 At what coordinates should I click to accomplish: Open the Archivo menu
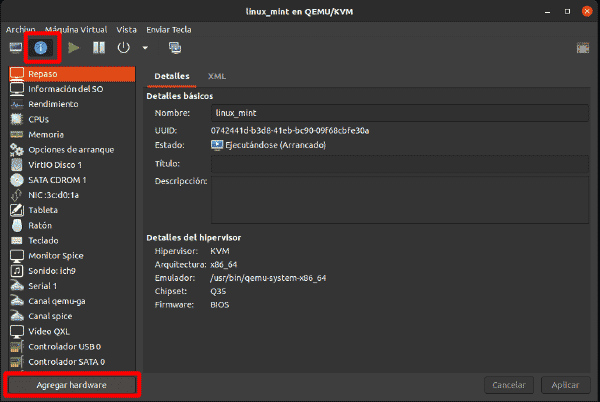[x=20, y=29]
